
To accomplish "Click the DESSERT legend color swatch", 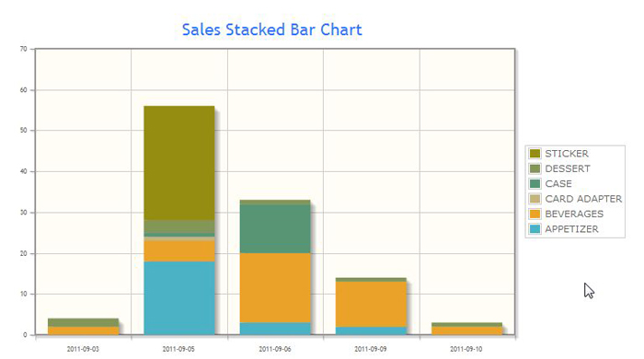I will pos(535,168).
